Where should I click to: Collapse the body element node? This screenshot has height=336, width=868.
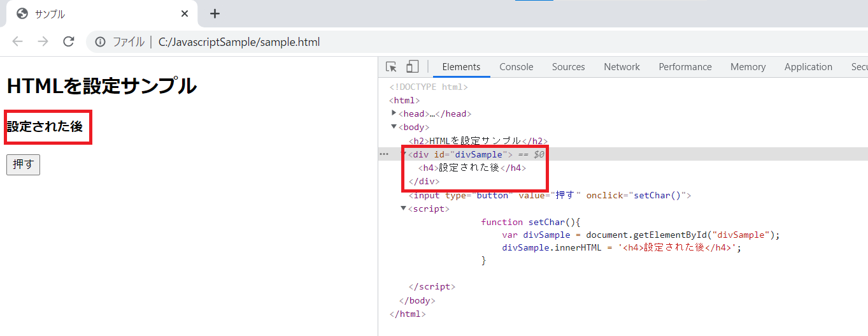click(394, 127)
